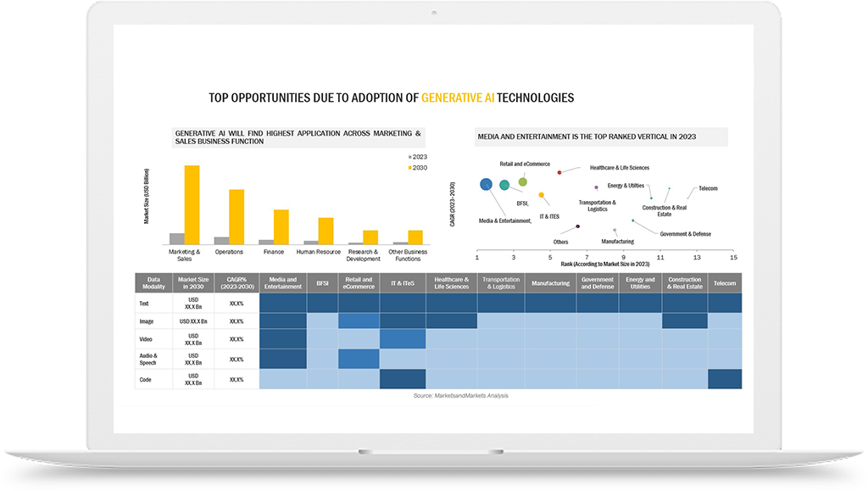Click the red Healthcare & Life Sciences dot
The height and width of the screenshot is (491, 868).
(559, 172)
